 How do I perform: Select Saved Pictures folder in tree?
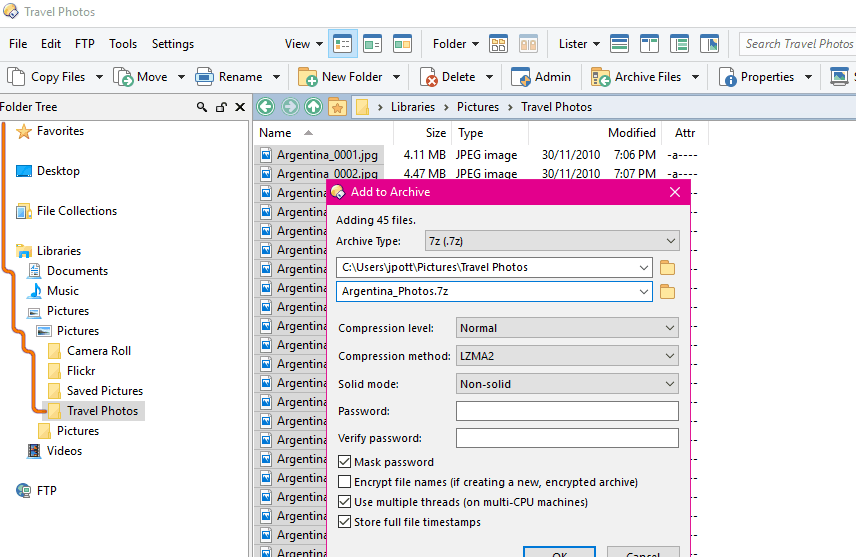(x=105, y=391)
